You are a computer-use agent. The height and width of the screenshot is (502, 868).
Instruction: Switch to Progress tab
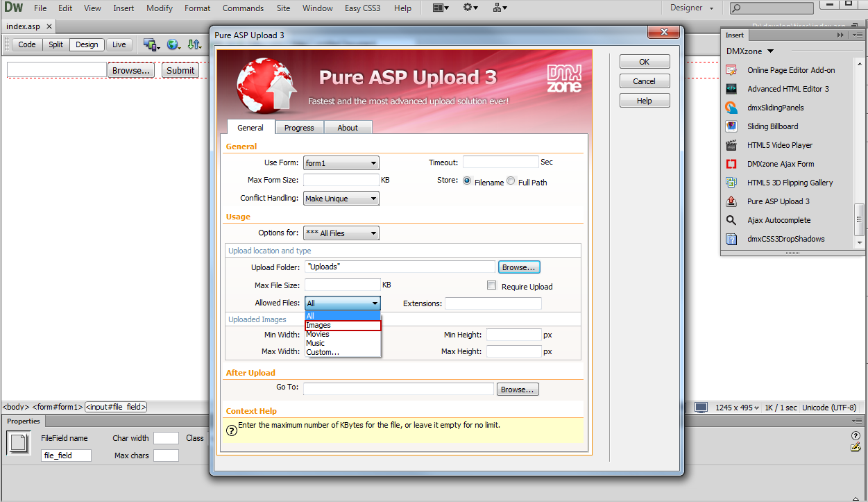point(299,128)
